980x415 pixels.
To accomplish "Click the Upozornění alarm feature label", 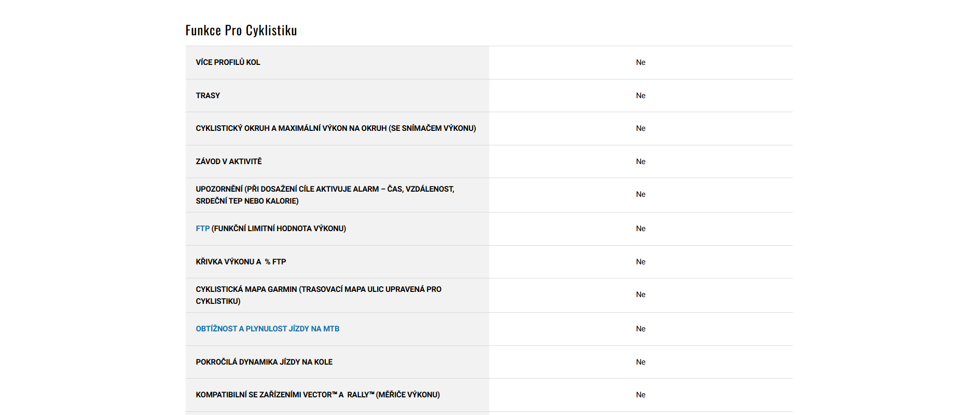I will (x=325, y=195).
